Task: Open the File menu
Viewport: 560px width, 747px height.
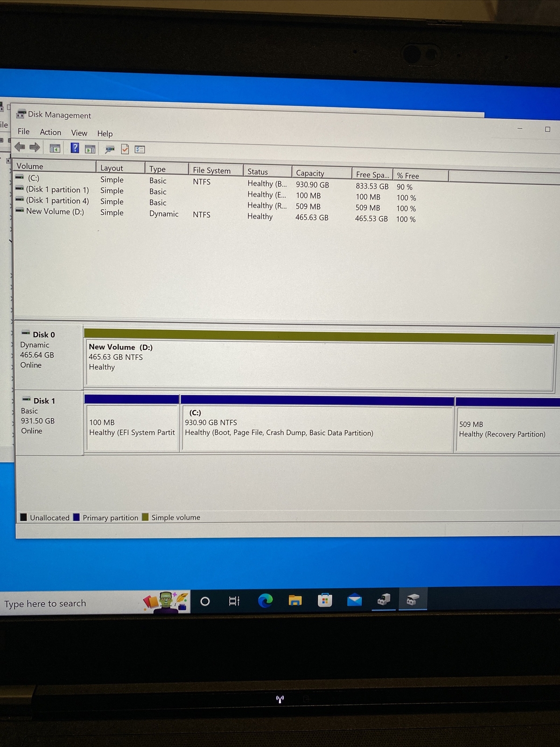Action: (x=23, y=132)
